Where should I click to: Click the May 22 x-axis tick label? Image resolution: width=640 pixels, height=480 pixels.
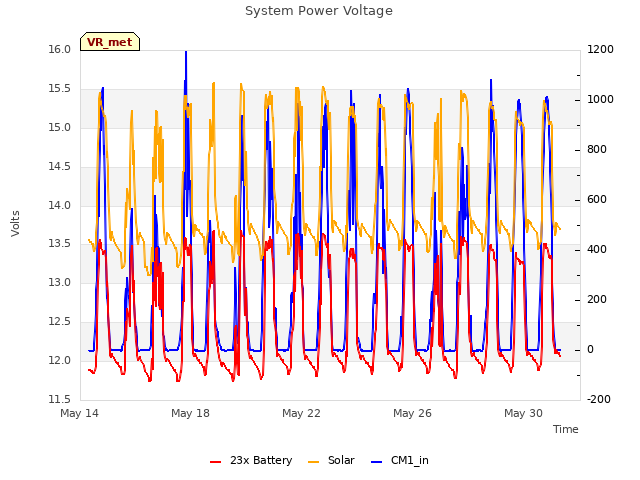click(301, 413)
